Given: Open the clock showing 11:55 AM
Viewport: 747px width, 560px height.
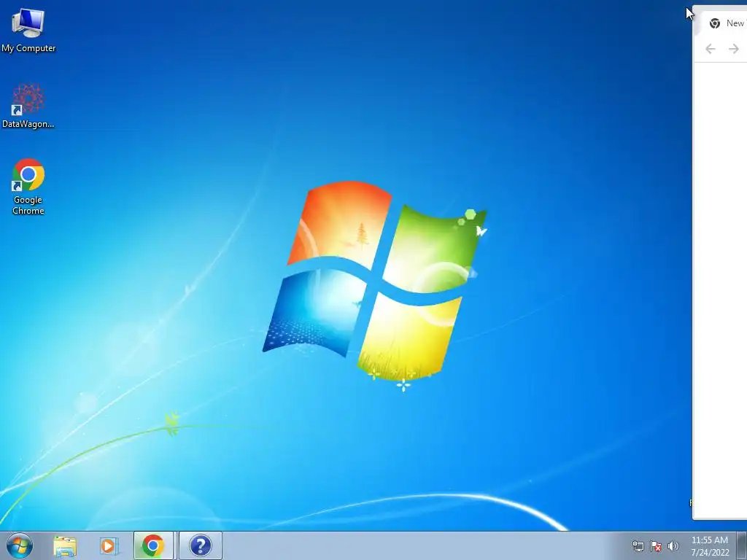Looking at the screenshot, I should (x=710, y=545).
